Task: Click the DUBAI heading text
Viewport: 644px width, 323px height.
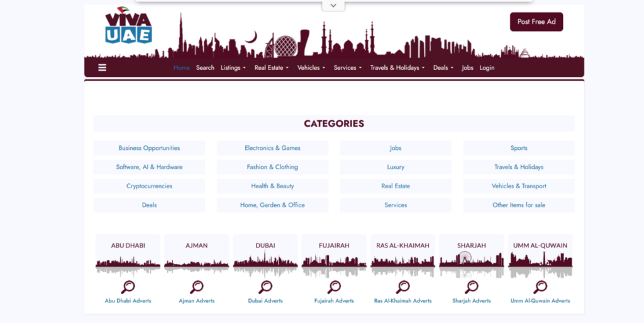Action: pos(265,246)
